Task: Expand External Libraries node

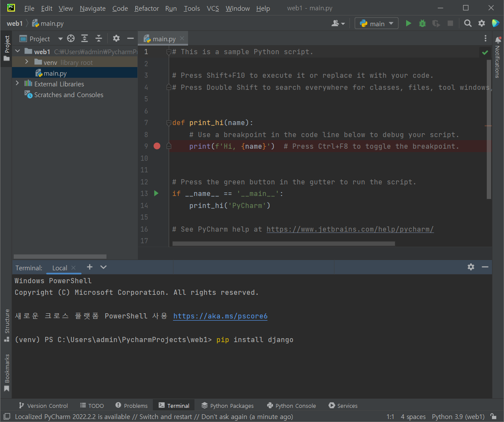Action: click(17, 83)
